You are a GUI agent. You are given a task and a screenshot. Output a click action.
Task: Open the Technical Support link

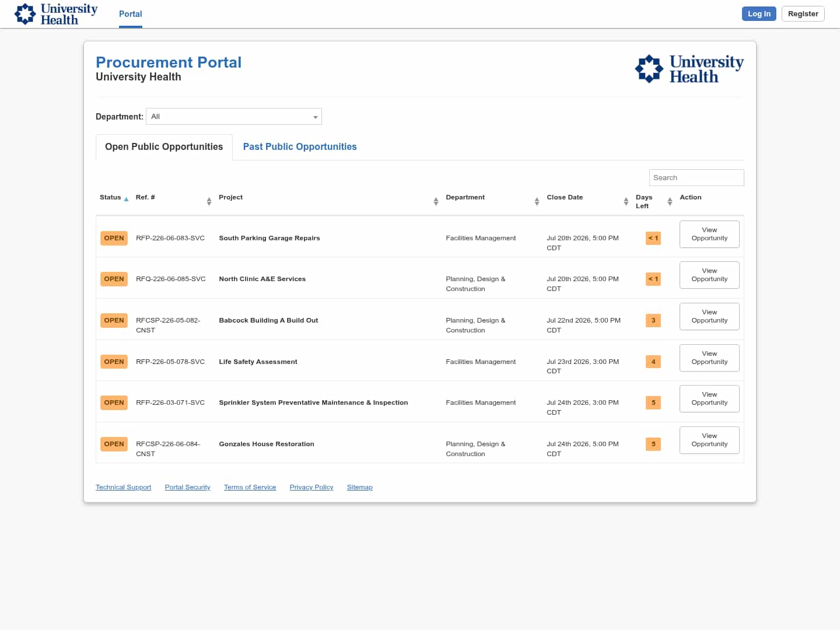point(124,487)
